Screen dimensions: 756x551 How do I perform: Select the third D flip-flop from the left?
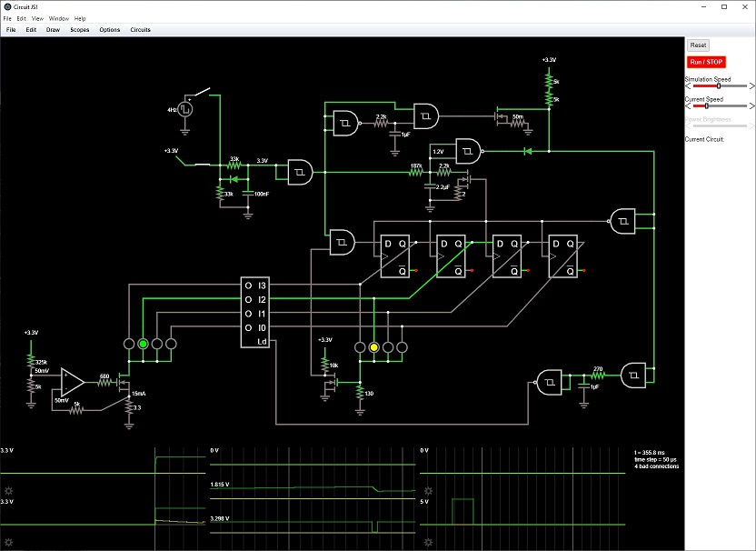[x=507, y=256]
